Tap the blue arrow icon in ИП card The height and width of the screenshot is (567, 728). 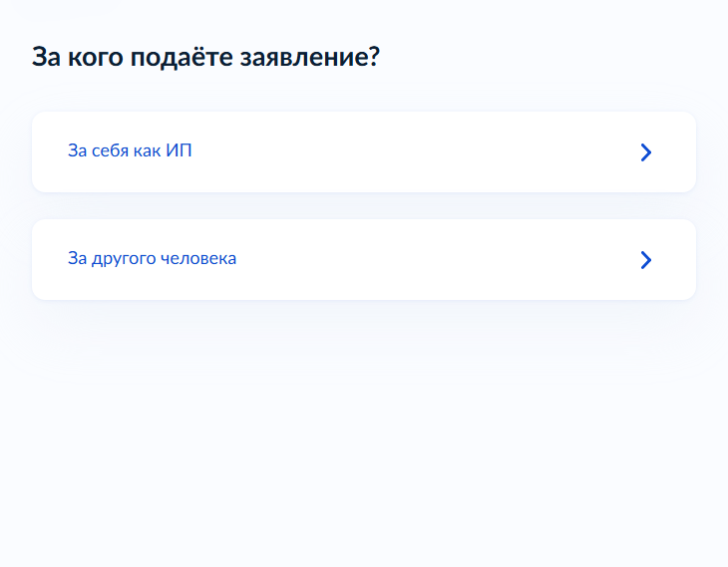click(646, 152)
